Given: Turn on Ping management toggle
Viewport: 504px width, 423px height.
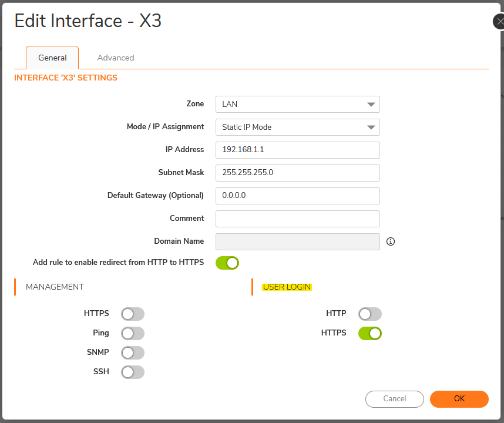Looking at the screenshot, I should click(132, 333).
